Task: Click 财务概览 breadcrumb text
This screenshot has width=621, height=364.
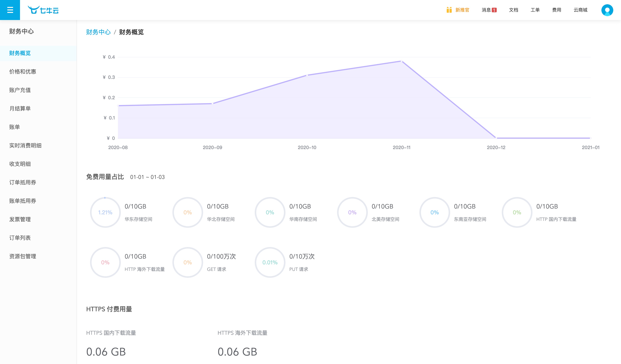Action: click(x=131, y=32)
